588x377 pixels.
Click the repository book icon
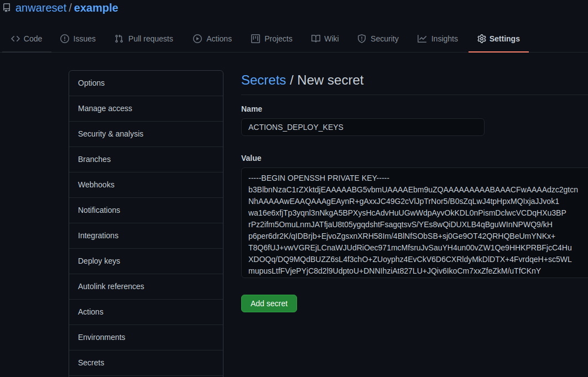click(7, 8)
